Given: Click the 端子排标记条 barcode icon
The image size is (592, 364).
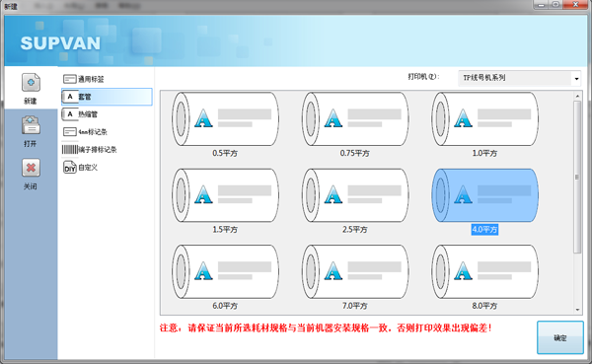Looking at the screenshot, I should (70, 150).
